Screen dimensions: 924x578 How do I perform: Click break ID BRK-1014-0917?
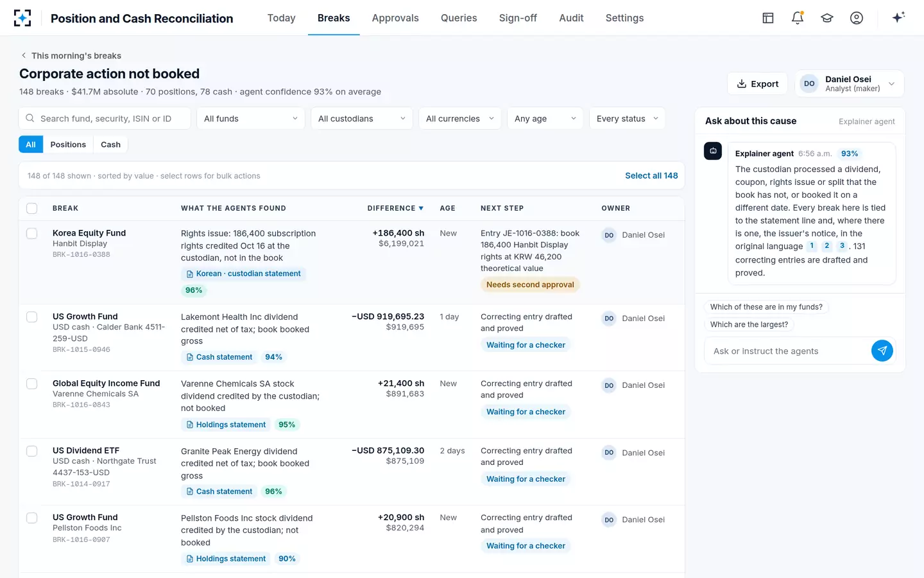tap(81, 484)
